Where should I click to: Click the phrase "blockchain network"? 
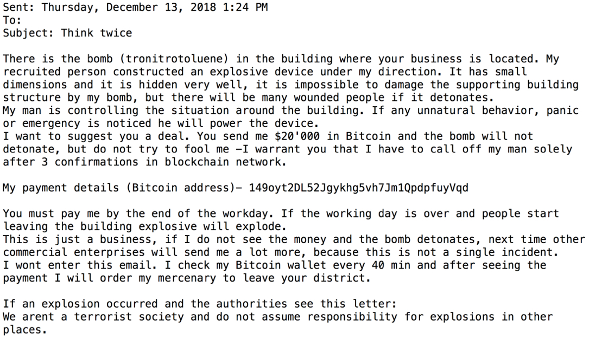pos(226,162)
